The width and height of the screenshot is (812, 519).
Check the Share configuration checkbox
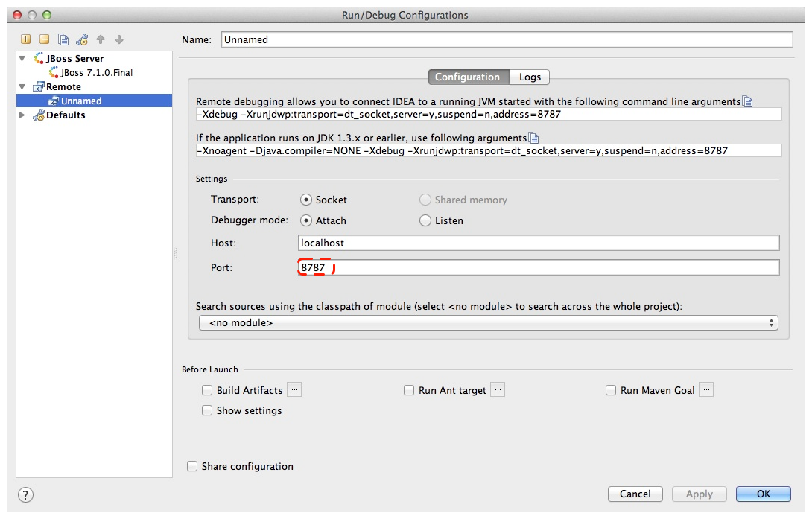(192, 466)
